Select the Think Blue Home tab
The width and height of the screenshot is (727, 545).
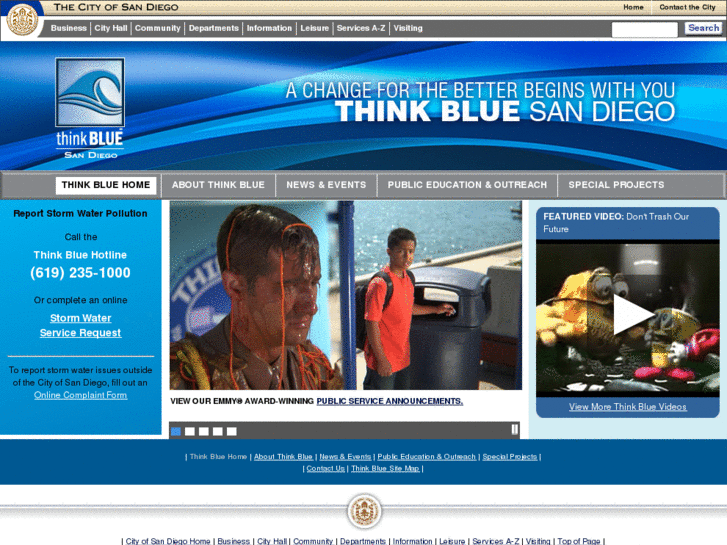(x=106, y=185)
